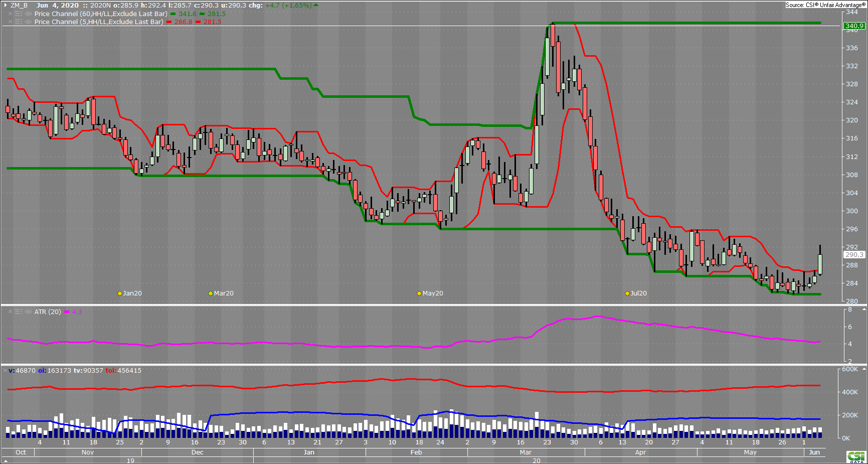Click the Mar20 contract marker dot
The image size is (868, 464).
pos(211,293)
